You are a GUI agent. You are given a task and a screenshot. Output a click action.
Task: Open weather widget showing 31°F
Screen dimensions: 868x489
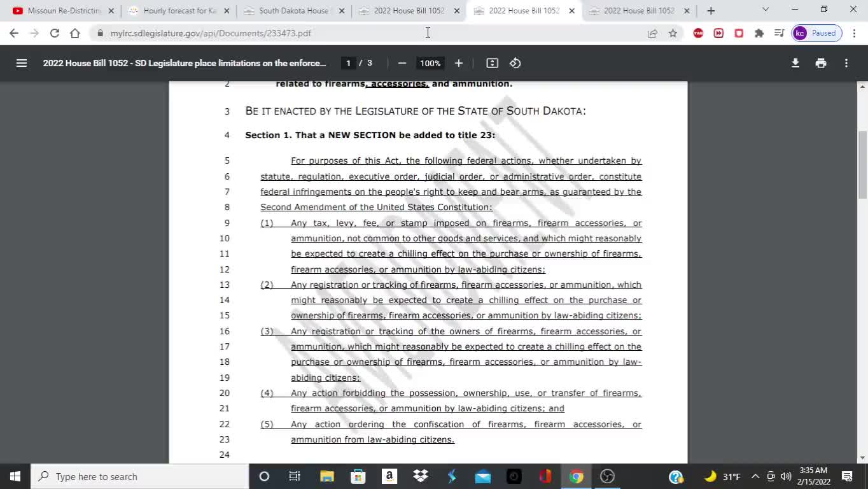pos(722,476)
